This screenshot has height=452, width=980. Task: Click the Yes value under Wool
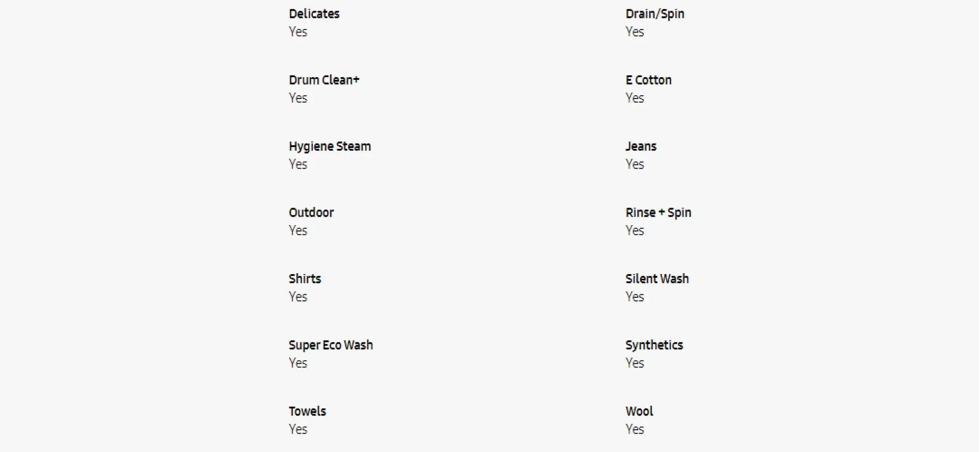[x=635, y=429]
